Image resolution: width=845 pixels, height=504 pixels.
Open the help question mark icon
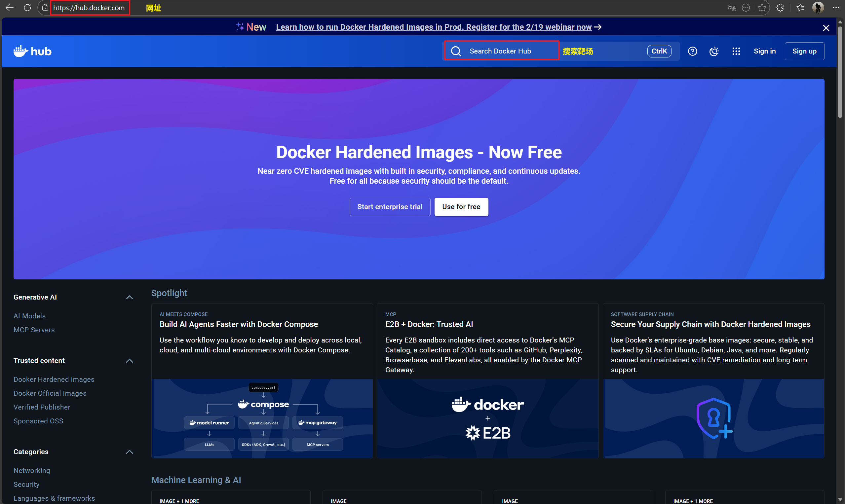click(x=692, y=51)
